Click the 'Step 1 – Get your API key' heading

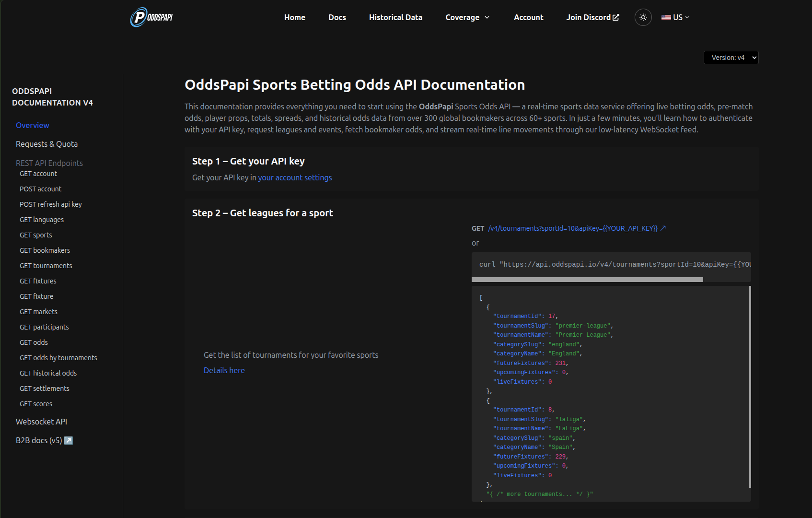(x=248, y=161)
